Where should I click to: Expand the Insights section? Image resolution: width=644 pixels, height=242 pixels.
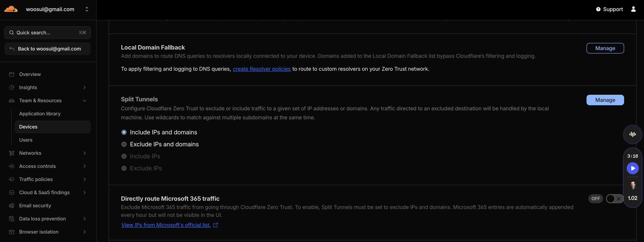click(85, 87)
